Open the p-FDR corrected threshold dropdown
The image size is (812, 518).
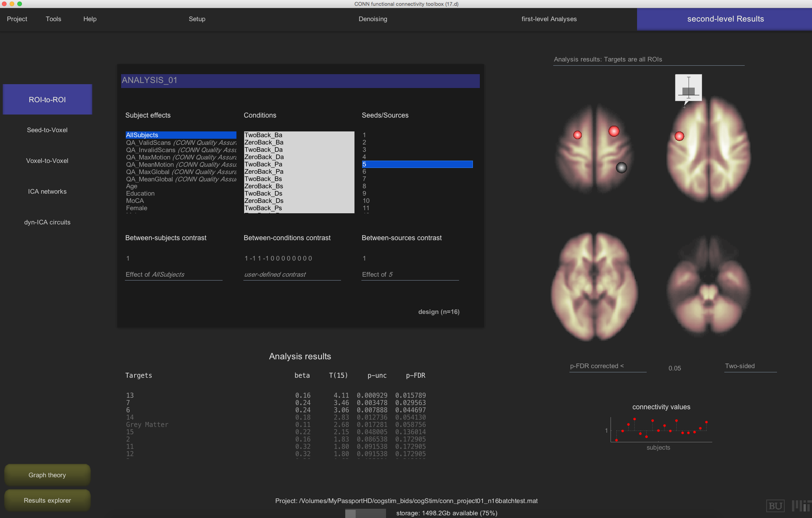(x=607, y=366)
